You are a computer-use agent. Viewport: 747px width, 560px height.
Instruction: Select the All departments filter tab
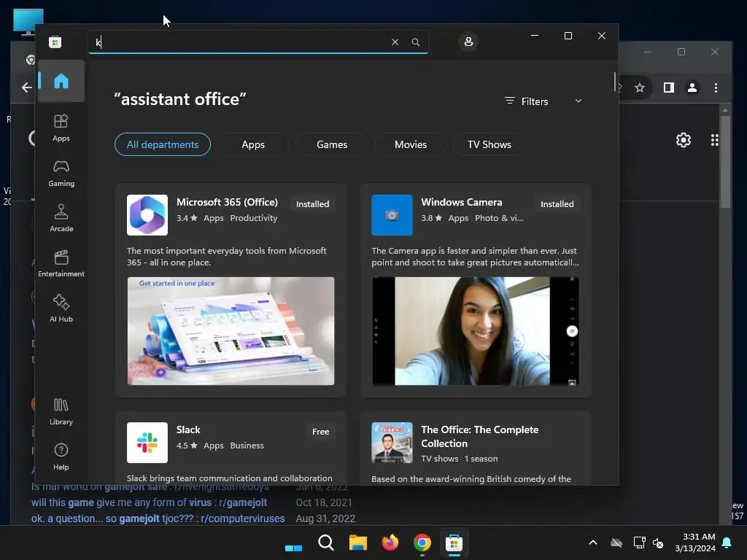[163, 144]
